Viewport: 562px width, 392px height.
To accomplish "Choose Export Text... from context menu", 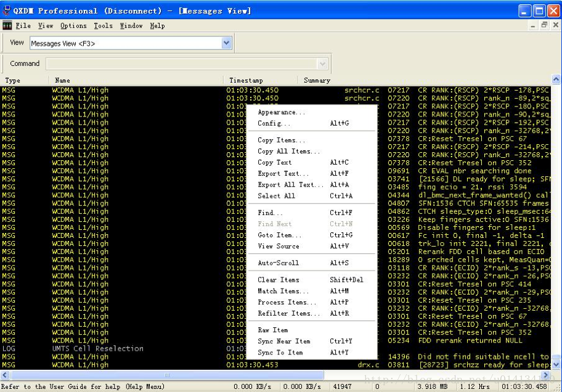I will tap(312, 174).
